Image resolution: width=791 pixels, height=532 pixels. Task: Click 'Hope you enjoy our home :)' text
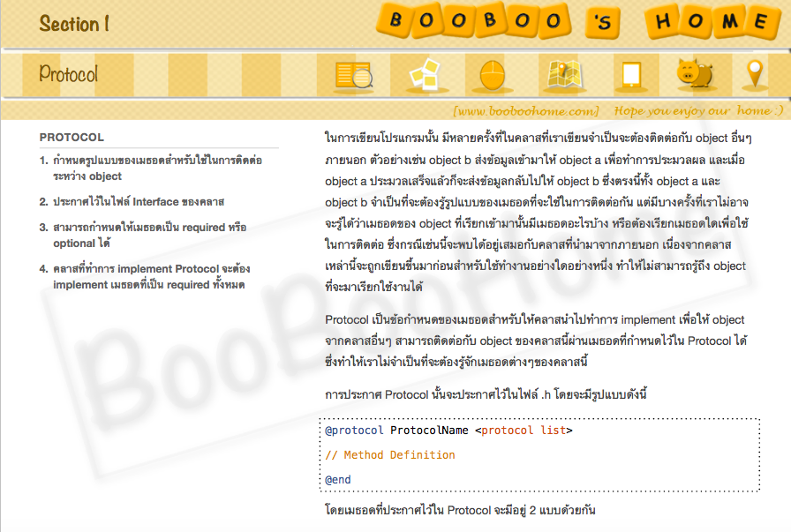click(x=698, y=111)
